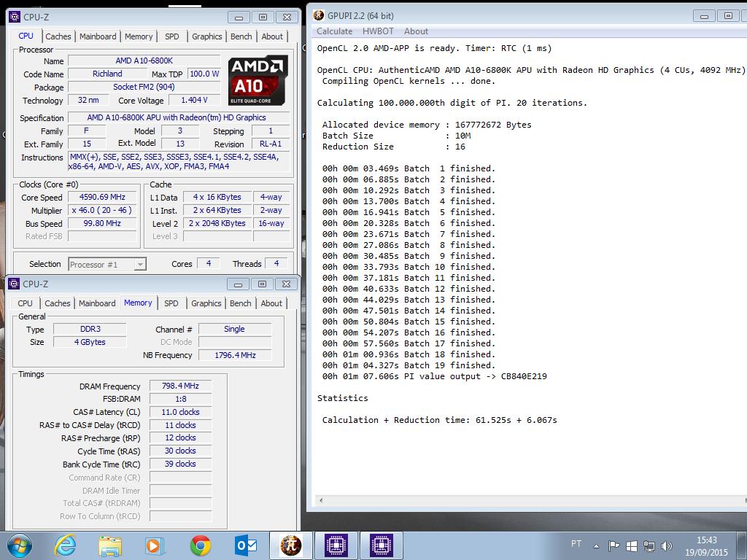Image resolution: width=747 pixels, height=560 pixels.
Task: Open the clock showing 15:43
Action: pos(706,546)
